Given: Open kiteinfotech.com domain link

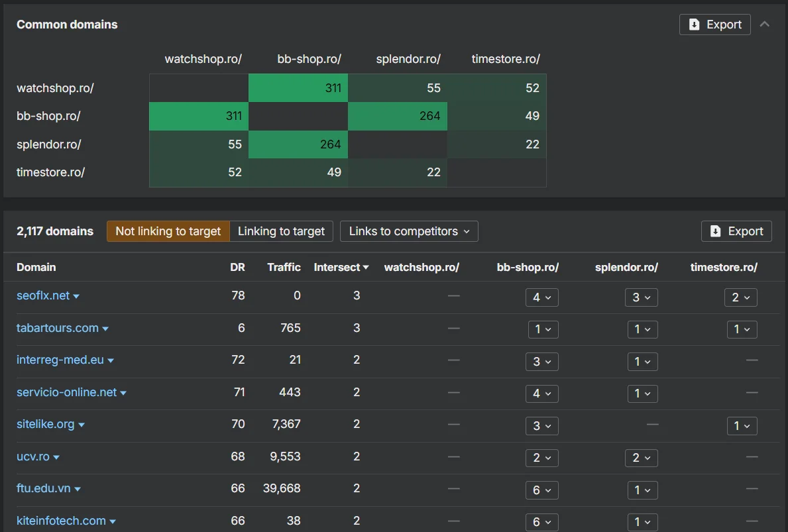Looking at the screenshot, I should pos(61,521).
